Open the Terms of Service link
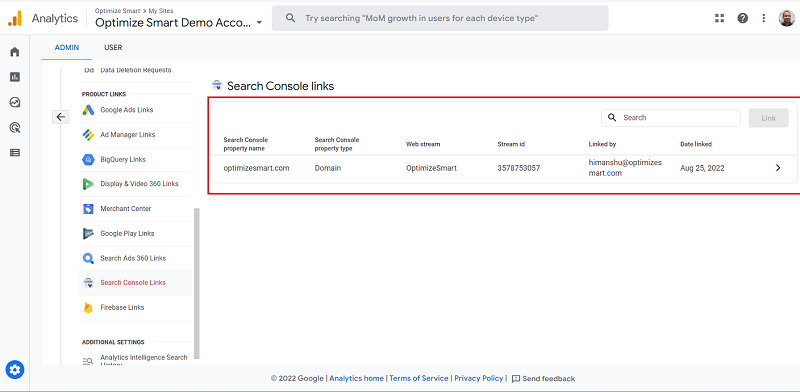The height and width of the screenshot is (392, 800). click(418, 379)
